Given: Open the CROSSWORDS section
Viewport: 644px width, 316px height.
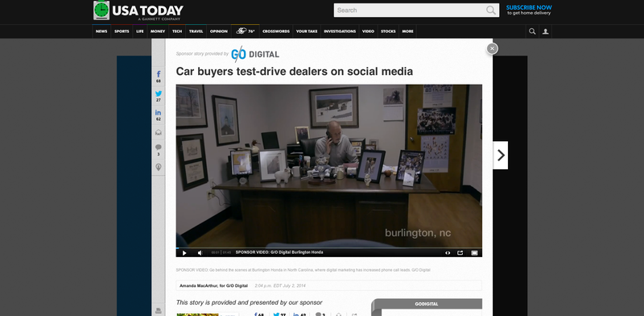Looking at the screenshot, I should [x=276, y=31].
